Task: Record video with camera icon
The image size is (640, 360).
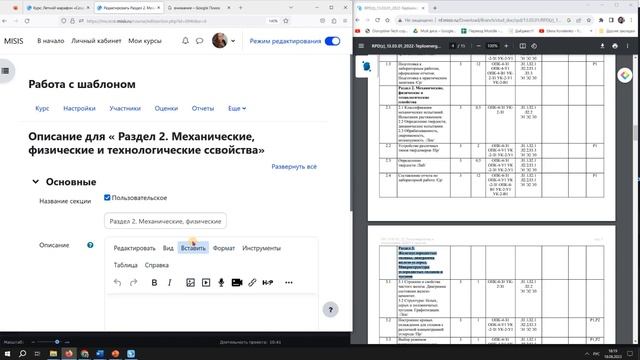Action: point(237,282)
